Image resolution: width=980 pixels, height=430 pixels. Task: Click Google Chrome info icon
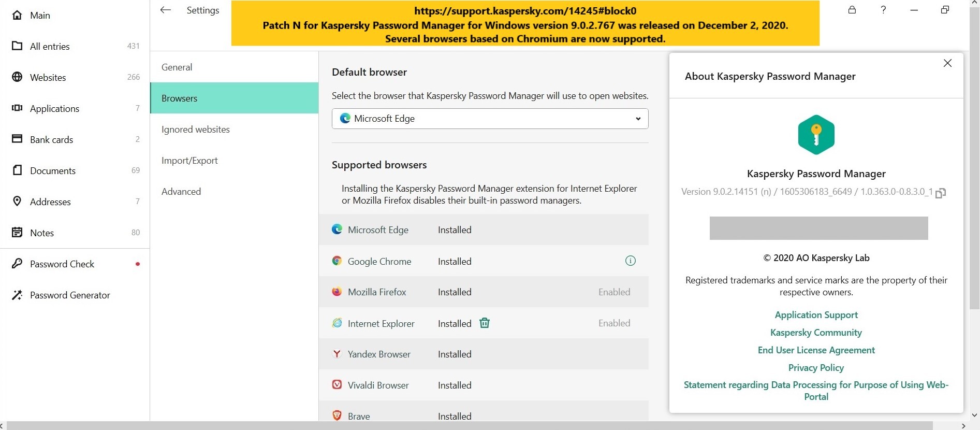point(630,261)
